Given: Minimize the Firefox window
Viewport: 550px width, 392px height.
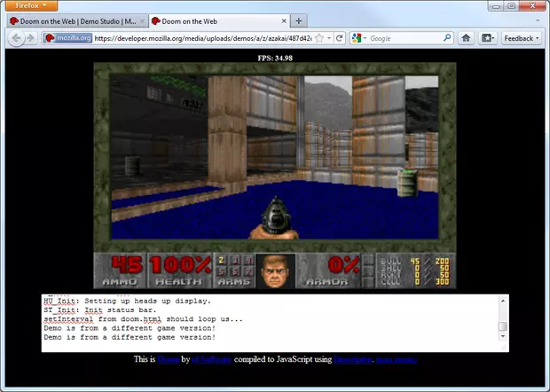Looking at the screenshot, I should (x=496, y=6).
